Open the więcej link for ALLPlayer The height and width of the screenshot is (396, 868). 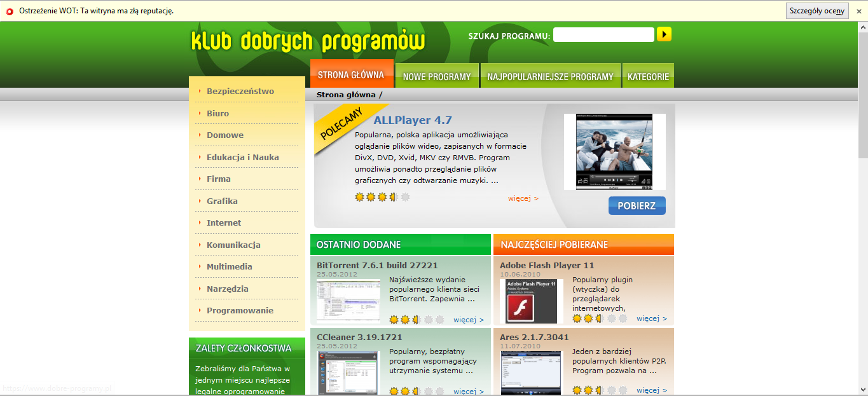521,198
